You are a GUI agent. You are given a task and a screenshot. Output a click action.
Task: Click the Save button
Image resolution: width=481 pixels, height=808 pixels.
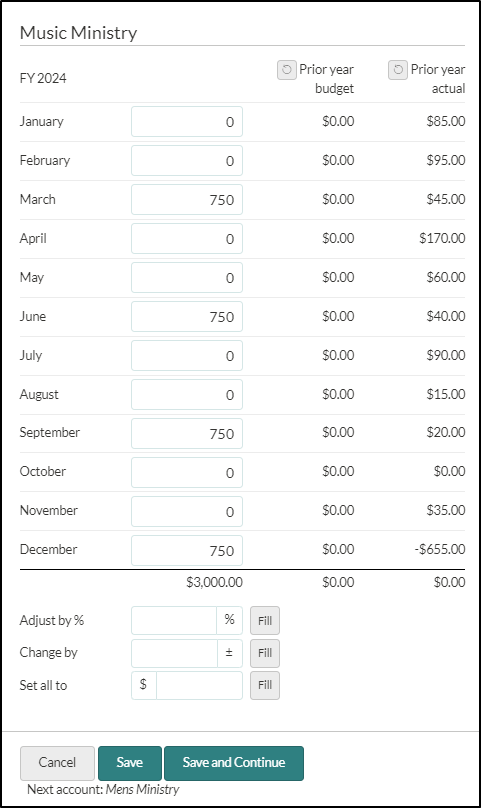[x=130, y=763]
